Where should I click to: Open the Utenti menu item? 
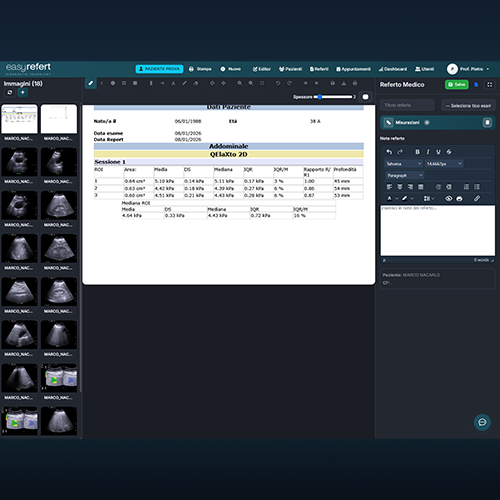424,69
